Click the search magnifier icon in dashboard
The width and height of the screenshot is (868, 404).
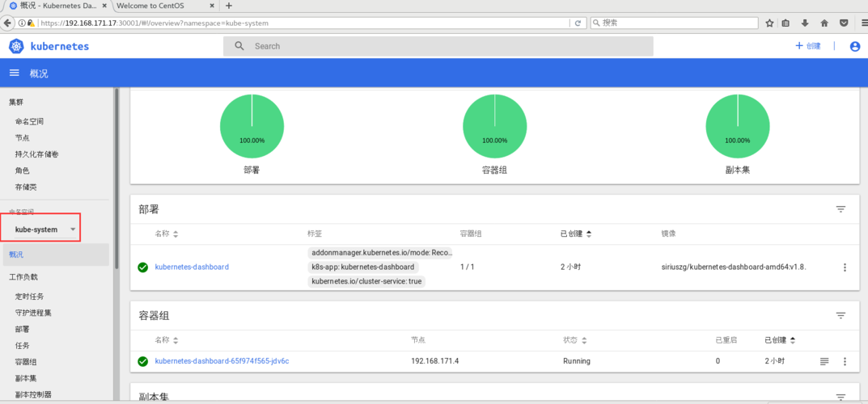239,46
